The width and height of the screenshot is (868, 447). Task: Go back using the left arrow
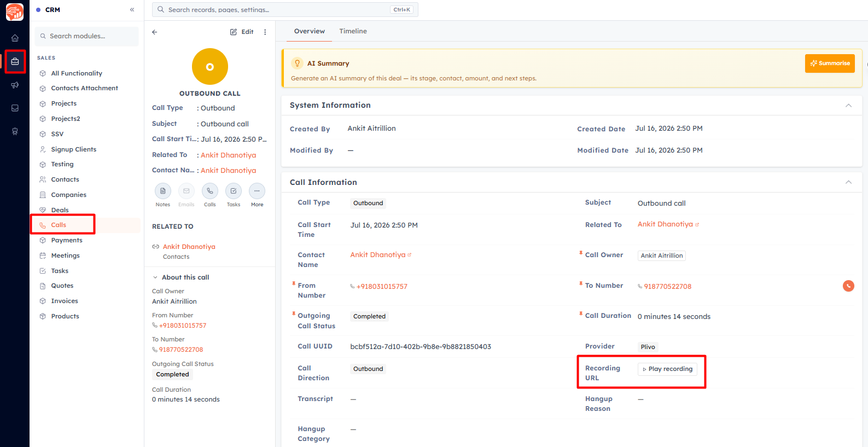[x=155, y=32]
